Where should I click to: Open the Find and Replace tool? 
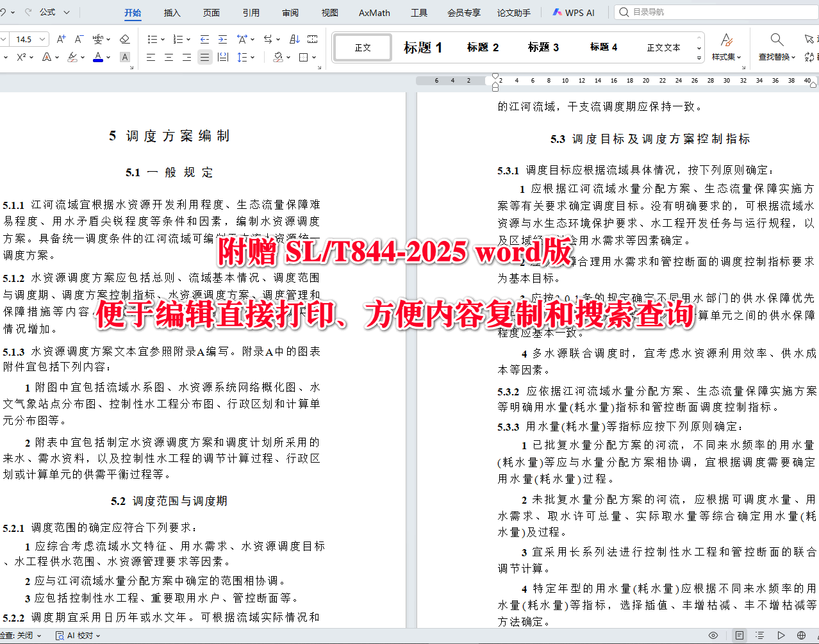(776, 47)
